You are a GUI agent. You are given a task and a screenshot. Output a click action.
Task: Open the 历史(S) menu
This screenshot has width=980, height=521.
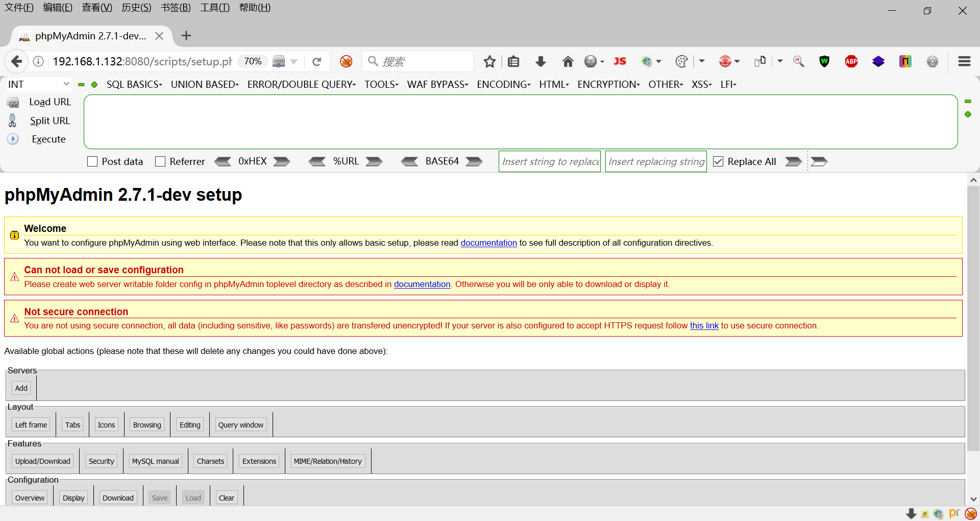(x=136, y=8)
